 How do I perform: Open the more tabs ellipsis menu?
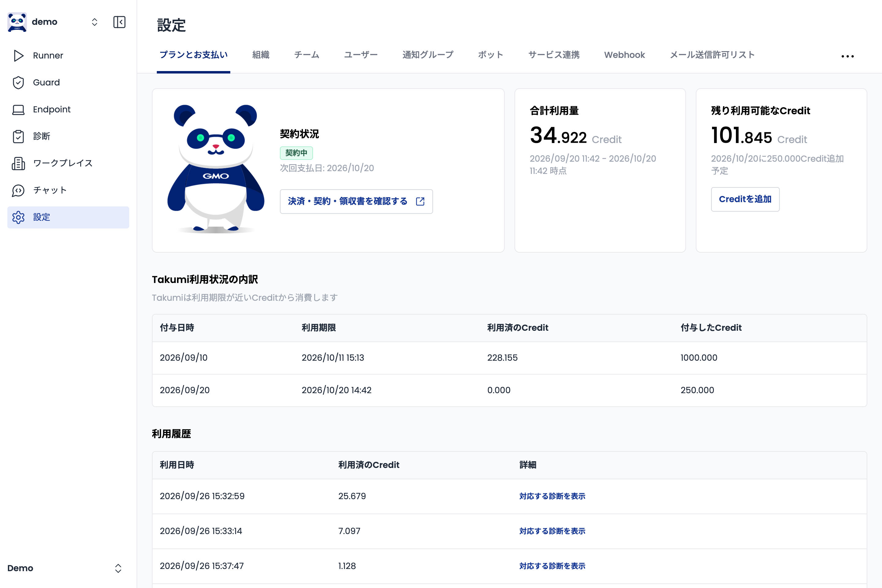pos(847,56)
